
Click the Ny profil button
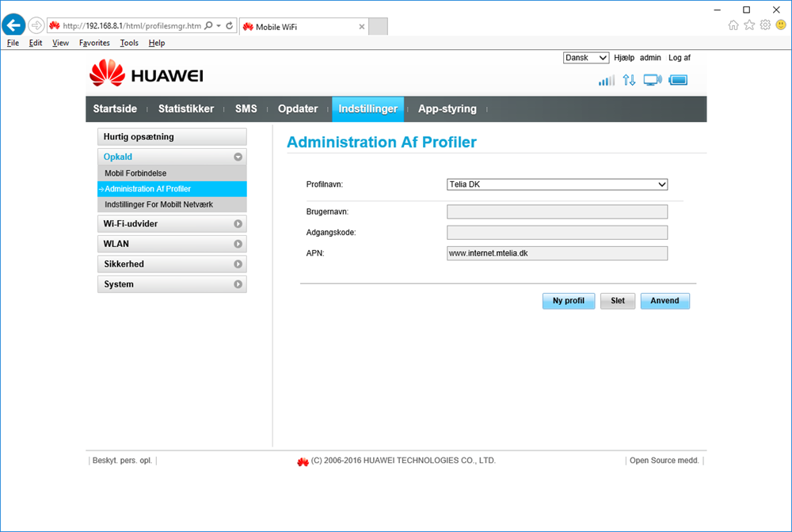coord(568,301)
